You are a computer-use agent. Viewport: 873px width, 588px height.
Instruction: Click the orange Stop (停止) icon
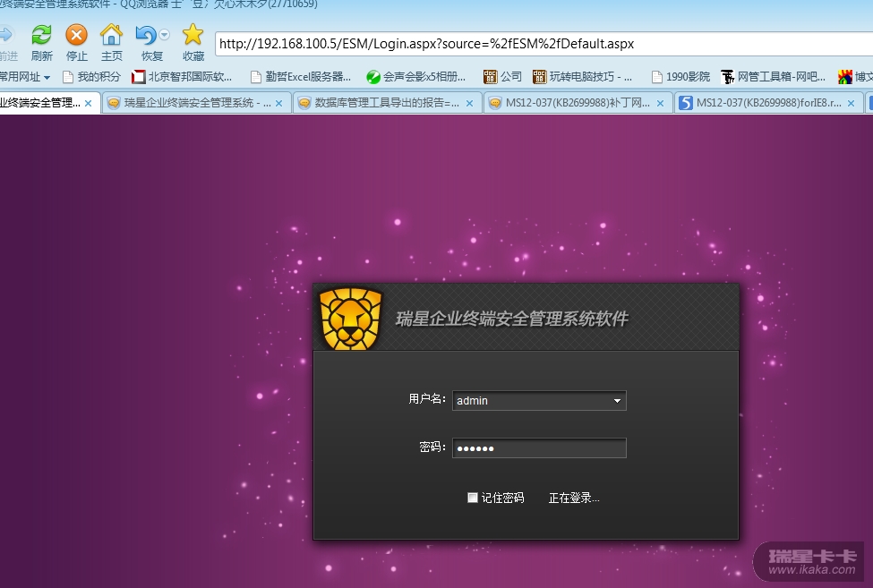pos(76,35)
